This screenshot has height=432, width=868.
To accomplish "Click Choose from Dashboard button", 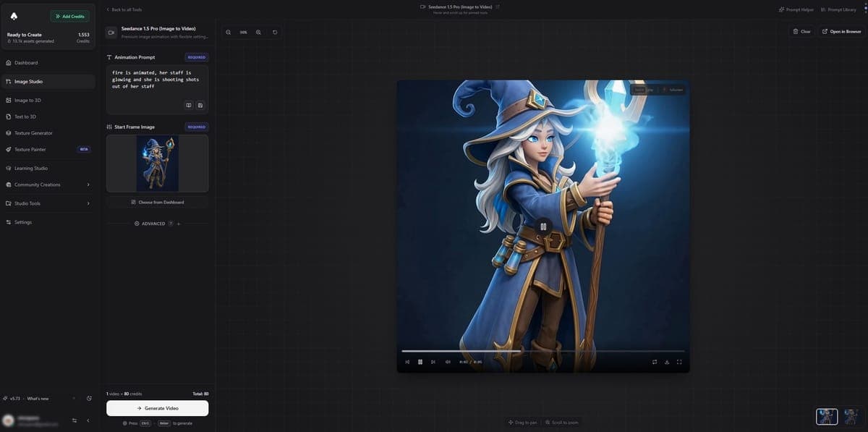I will point(157,202).
